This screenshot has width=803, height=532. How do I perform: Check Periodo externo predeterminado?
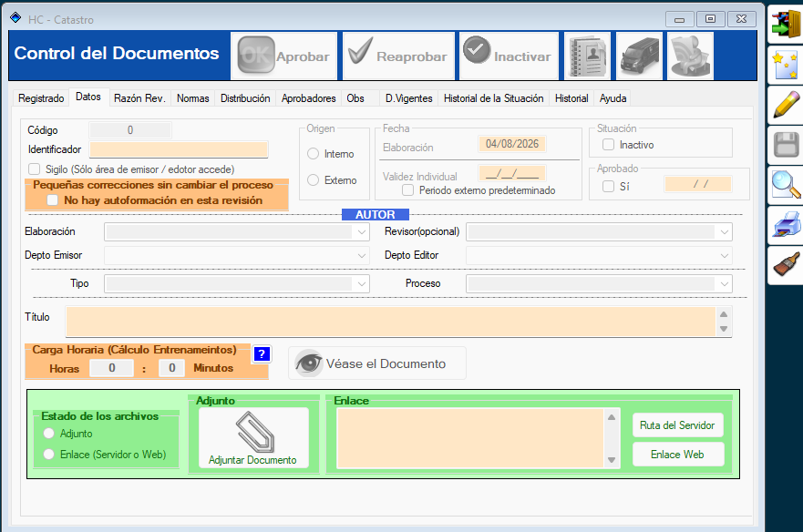(x=407, y=190)
